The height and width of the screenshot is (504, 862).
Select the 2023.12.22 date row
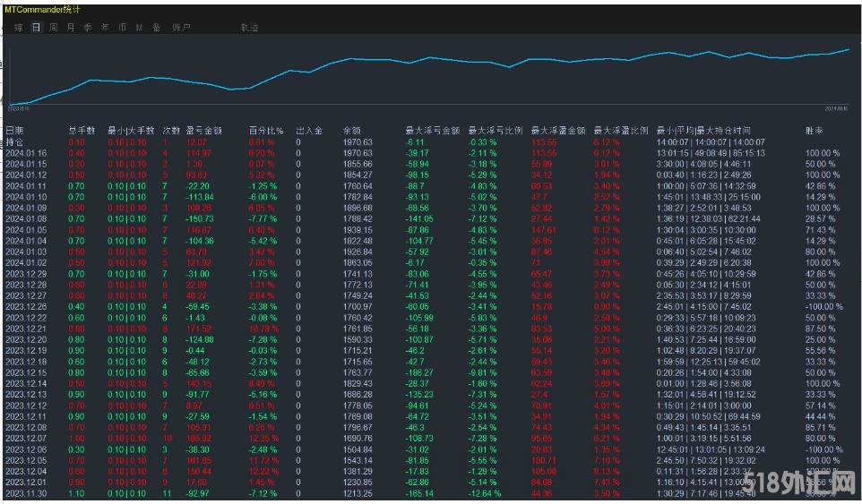(26, 318)
